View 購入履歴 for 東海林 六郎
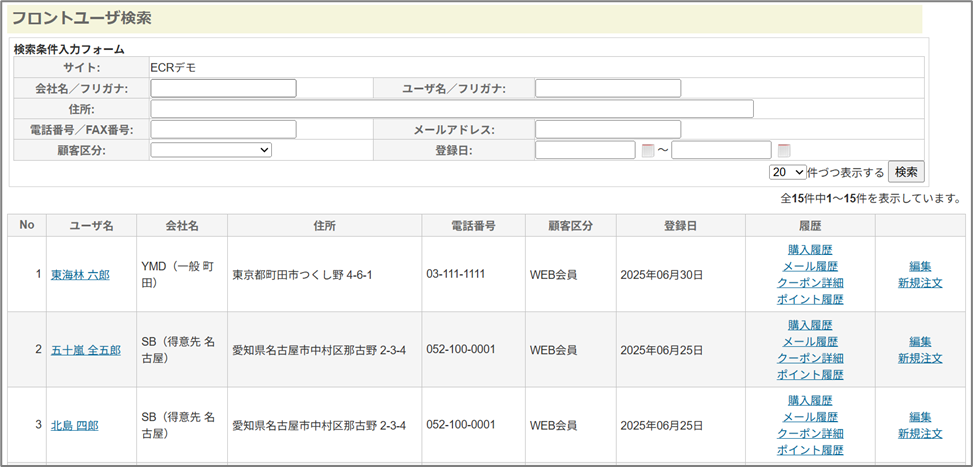 tap(810, 250)
